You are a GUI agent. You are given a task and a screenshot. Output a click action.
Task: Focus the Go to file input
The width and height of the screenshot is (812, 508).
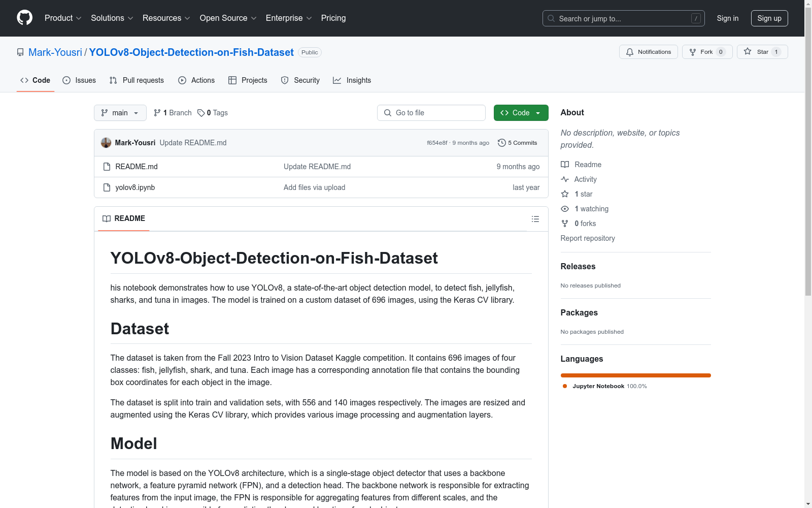coord(431,113)
